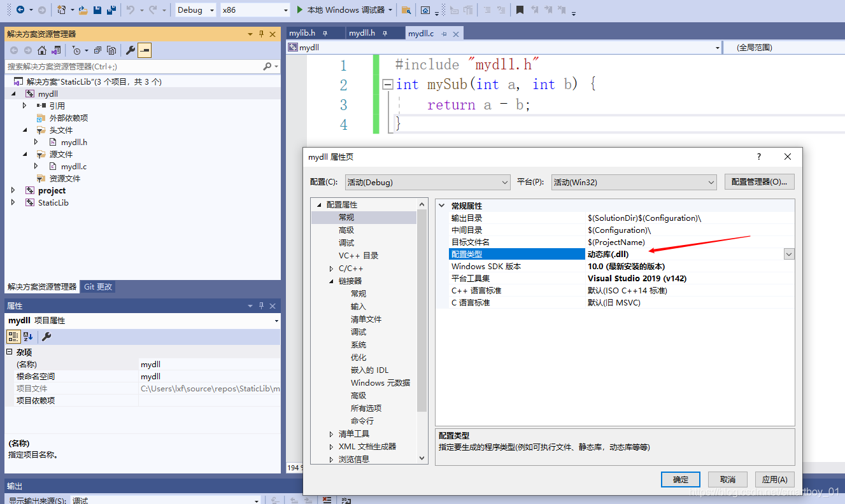Start the local Windows debugger
The width and height of the screenshot is (845, 504).
pyautogui.click(x=341, y=10)
